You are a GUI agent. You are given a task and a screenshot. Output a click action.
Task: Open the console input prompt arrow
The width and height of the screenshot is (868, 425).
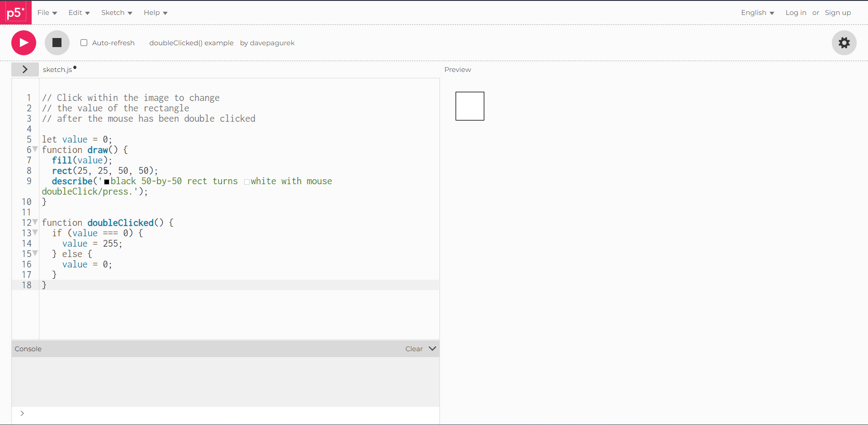coord(22,413)
